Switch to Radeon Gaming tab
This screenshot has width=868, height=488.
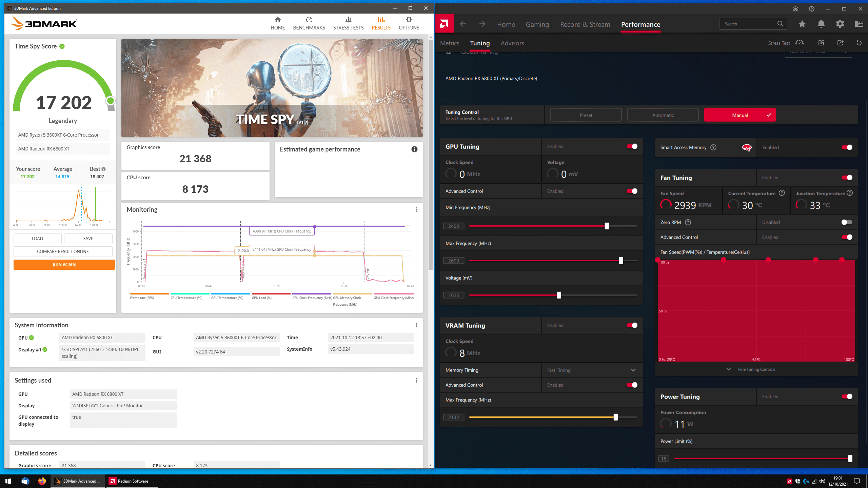click(537, 24)
